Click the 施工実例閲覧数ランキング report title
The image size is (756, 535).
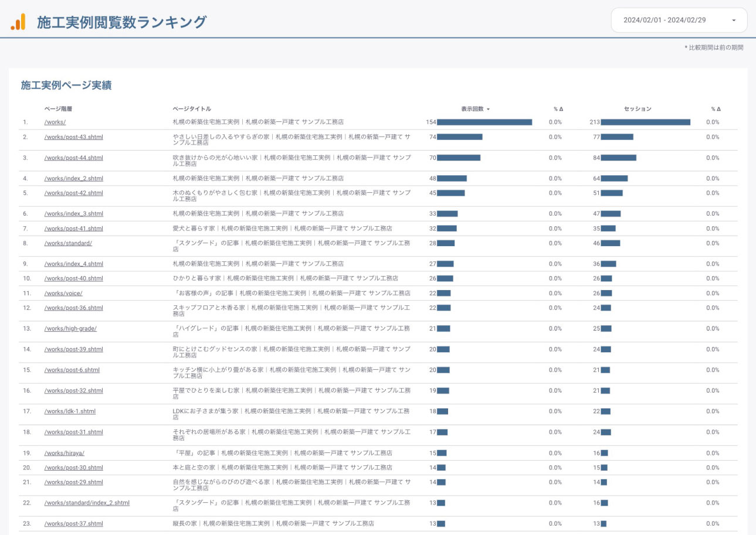(121, 22)
